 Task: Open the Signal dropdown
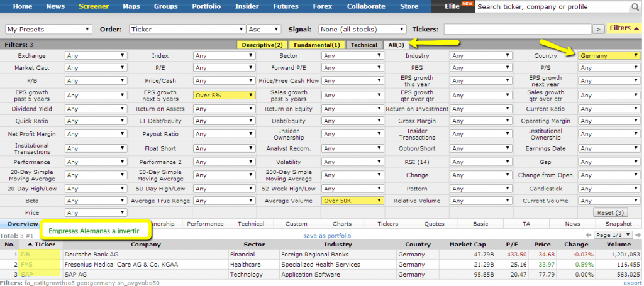363,29
